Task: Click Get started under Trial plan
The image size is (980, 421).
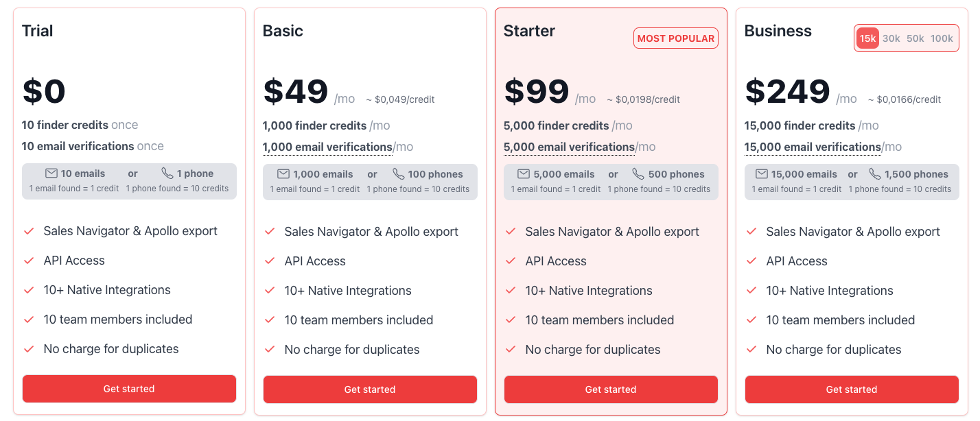Action: (129, 389)
